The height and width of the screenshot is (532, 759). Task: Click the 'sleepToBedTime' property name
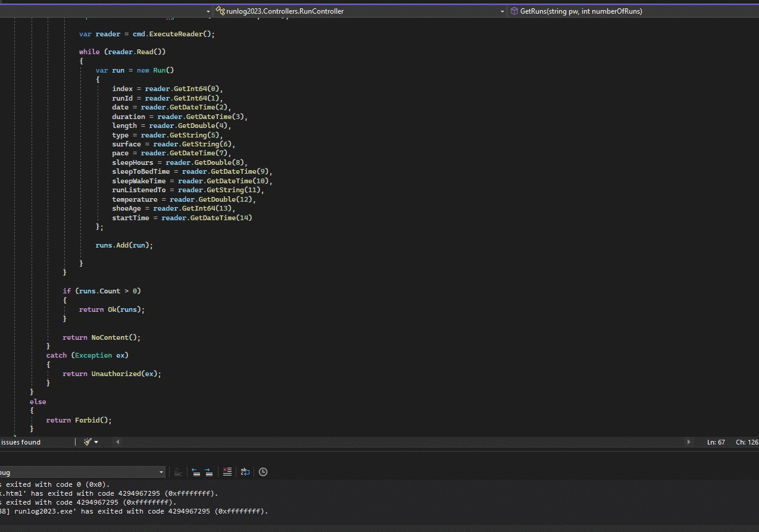(141, 171)
